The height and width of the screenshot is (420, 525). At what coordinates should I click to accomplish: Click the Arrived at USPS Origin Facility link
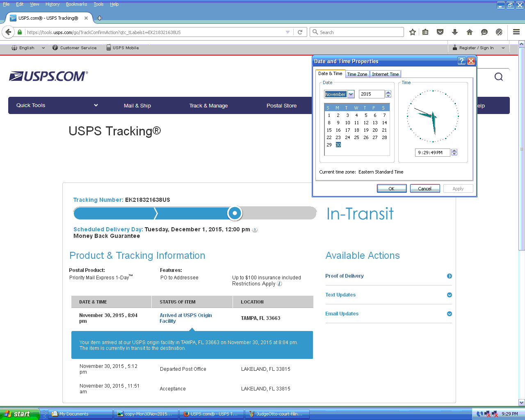(185, 318)
